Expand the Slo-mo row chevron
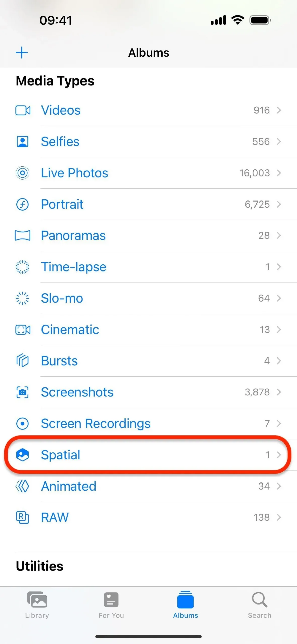The height and width of the screenshot is (644, 297). [279, 298]
